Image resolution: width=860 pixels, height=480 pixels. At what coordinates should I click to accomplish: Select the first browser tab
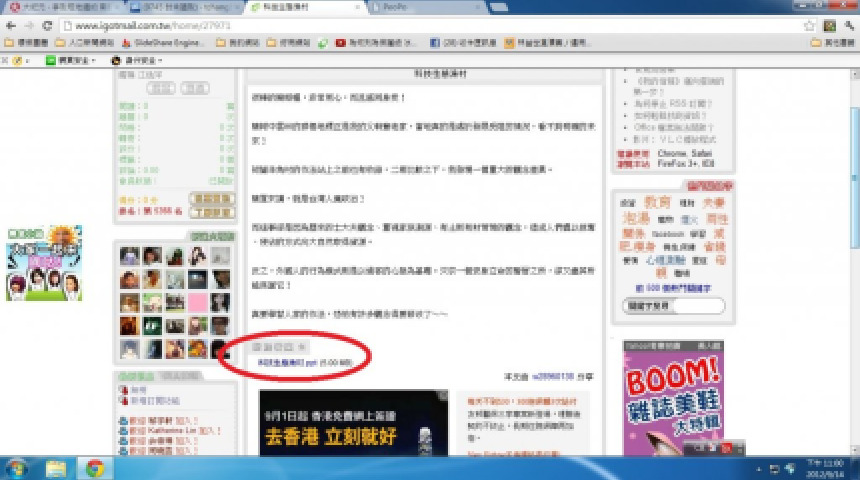[x=60, y=7]
